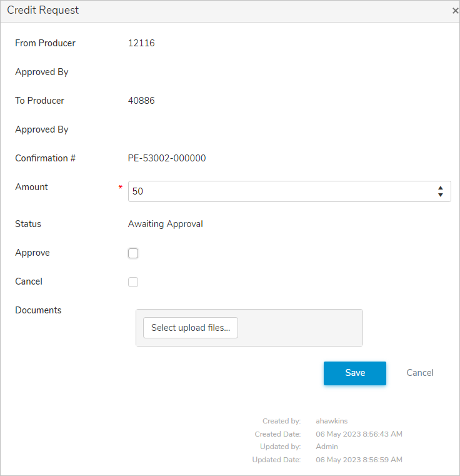
Task: Click the From Producer value 12116
Action: pos(141,43)
